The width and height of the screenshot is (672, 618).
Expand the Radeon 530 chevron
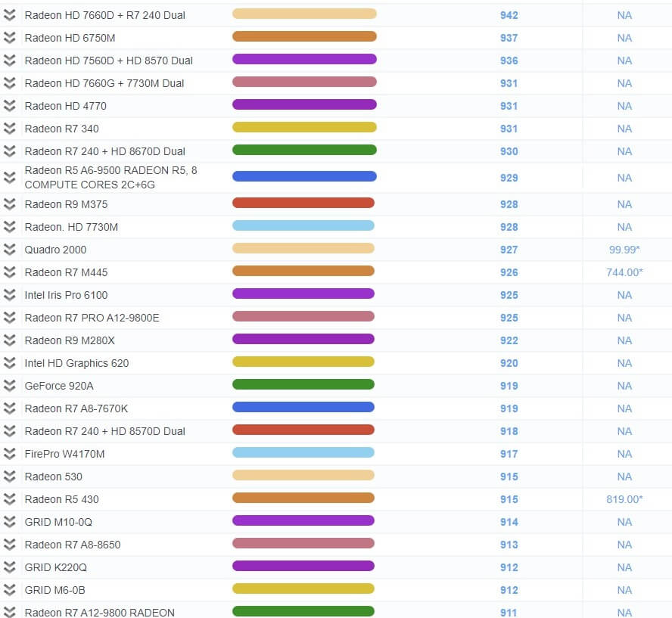(x=9, y=477)
